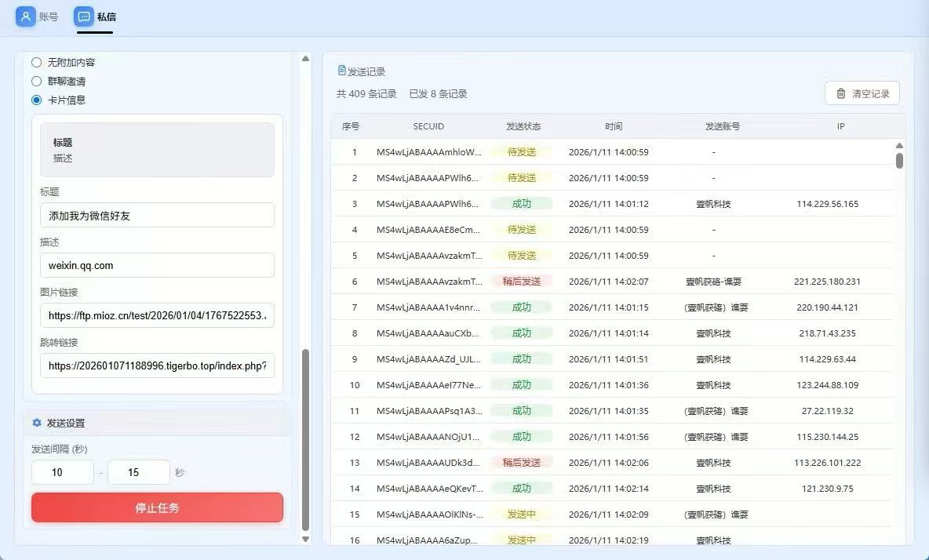Click the records table vertical scrollbar thumb
The height and width of the screenshot is (560, 929).
(x=899, y=160)
